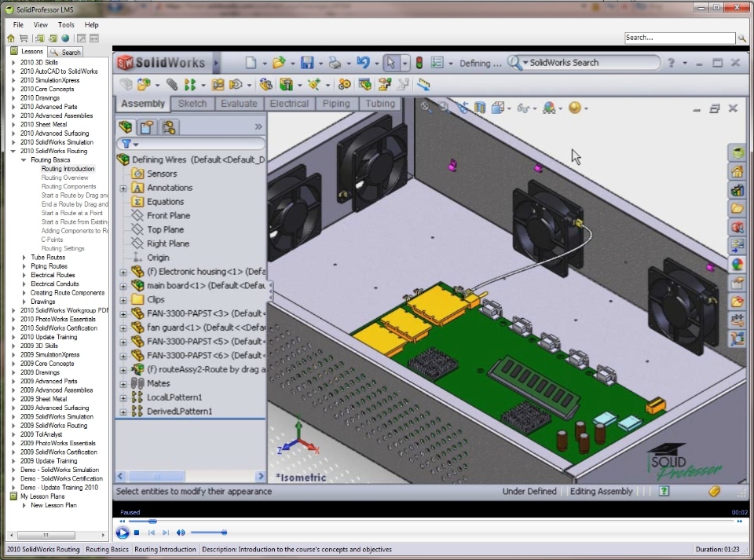This screenshot has height=560, width=754.
Task: Click the green help question icon in status bar
Action: [x=664, y=491]
